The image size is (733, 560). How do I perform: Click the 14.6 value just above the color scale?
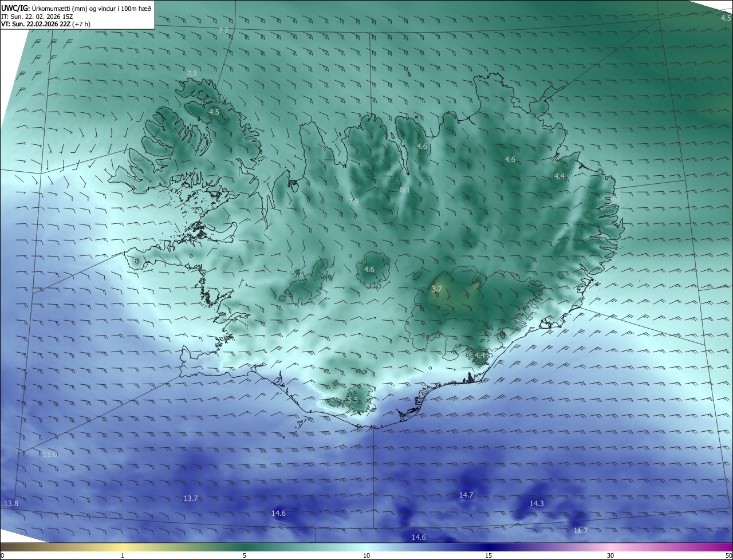coord(419,537)
